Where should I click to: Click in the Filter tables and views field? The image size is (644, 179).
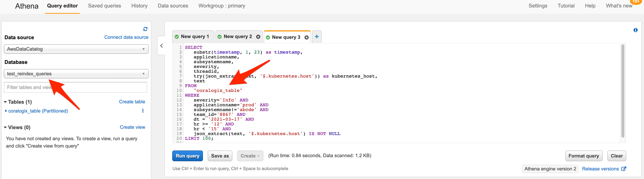[75, 87]
